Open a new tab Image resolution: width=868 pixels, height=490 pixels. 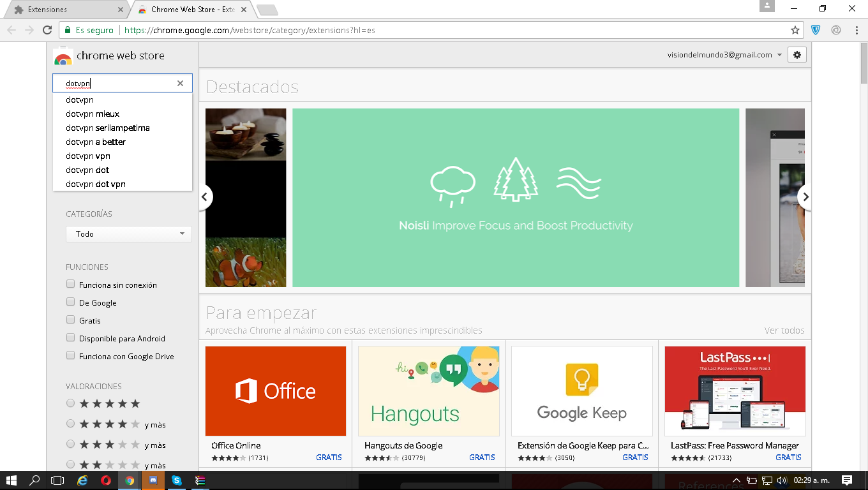267,10
